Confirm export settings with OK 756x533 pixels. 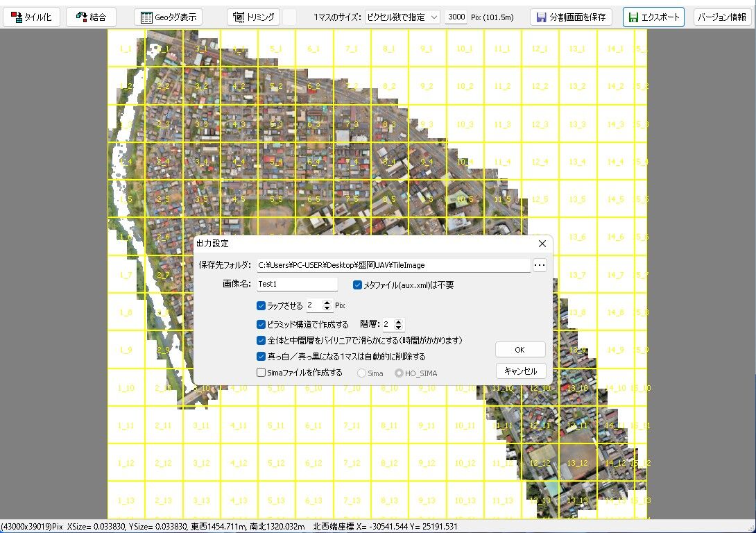pyautogui.click(x=520, y=349)
